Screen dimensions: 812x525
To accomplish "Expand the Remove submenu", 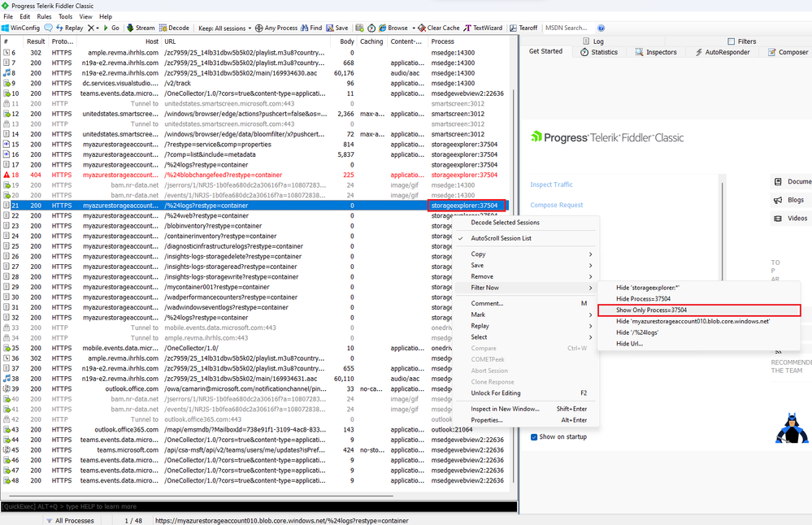I will (x=526, y=276).
